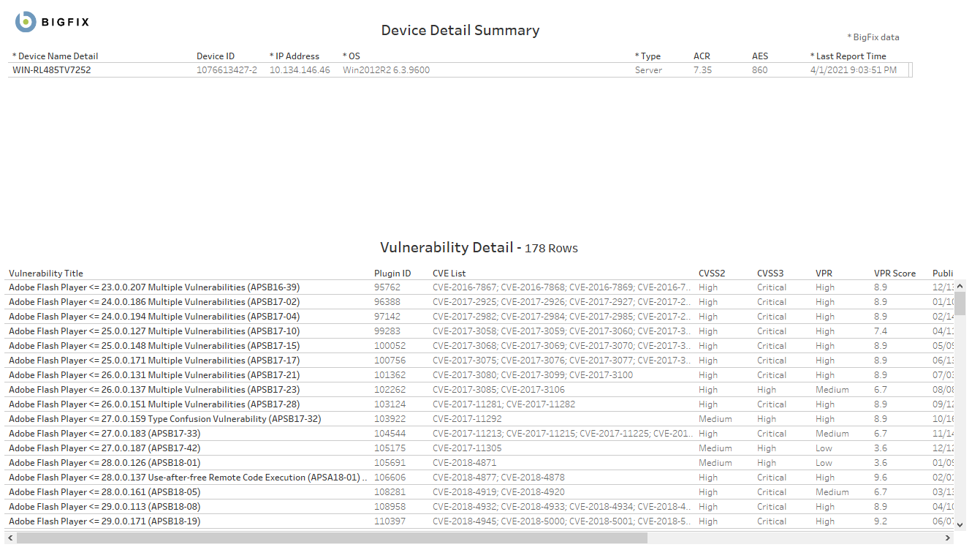The width and height of the screenshot is (980, 558).
Task: Select Use-after-free Remote Code Execution row
Action: tap(188, 478)
